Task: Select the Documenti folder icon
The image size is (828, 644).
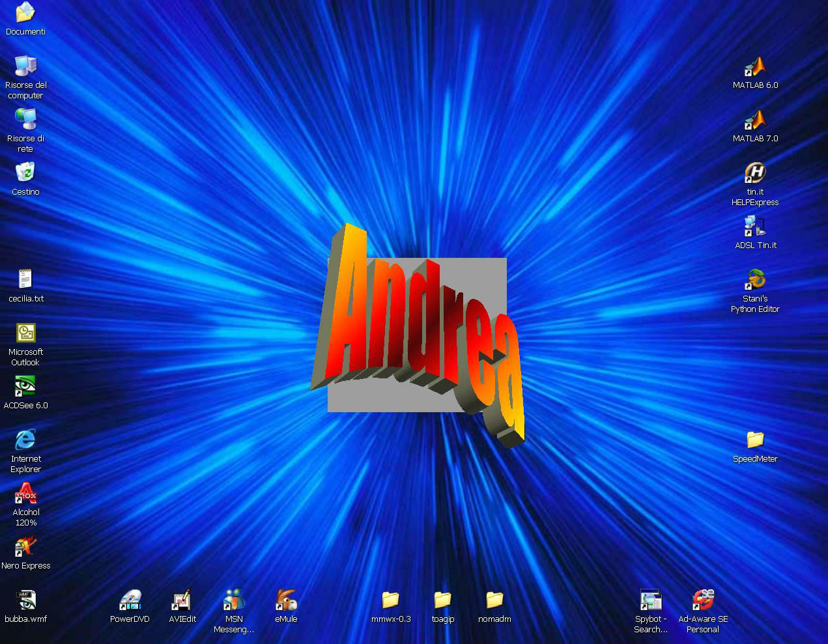Action: [x=25, y=13]
